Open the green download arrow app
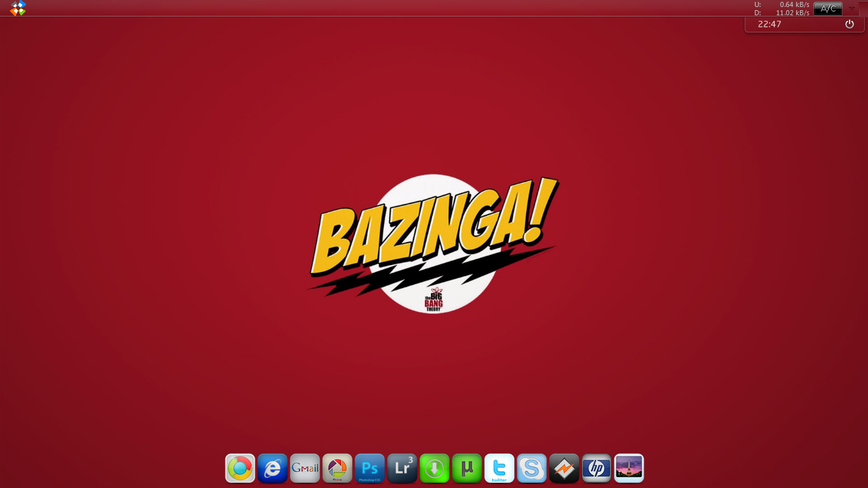 [x=435, y=468]
